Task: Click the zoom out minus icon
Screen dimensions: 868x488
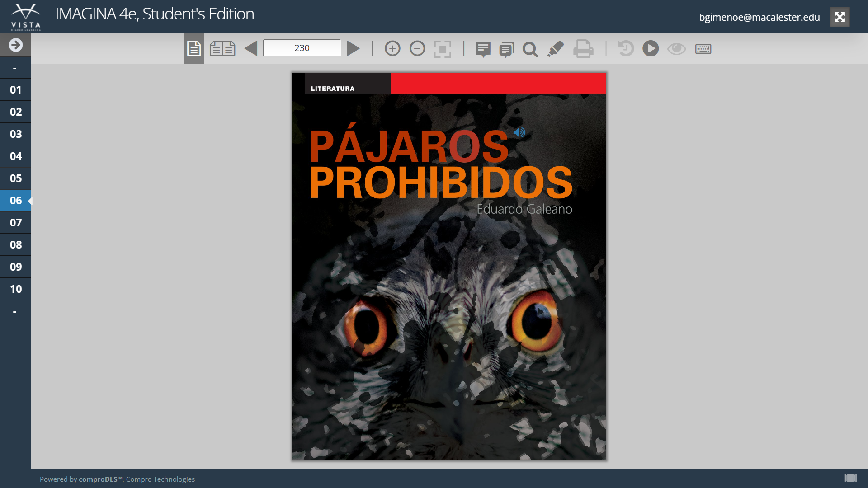Action: pyautogui.click(x=417, y=48)
